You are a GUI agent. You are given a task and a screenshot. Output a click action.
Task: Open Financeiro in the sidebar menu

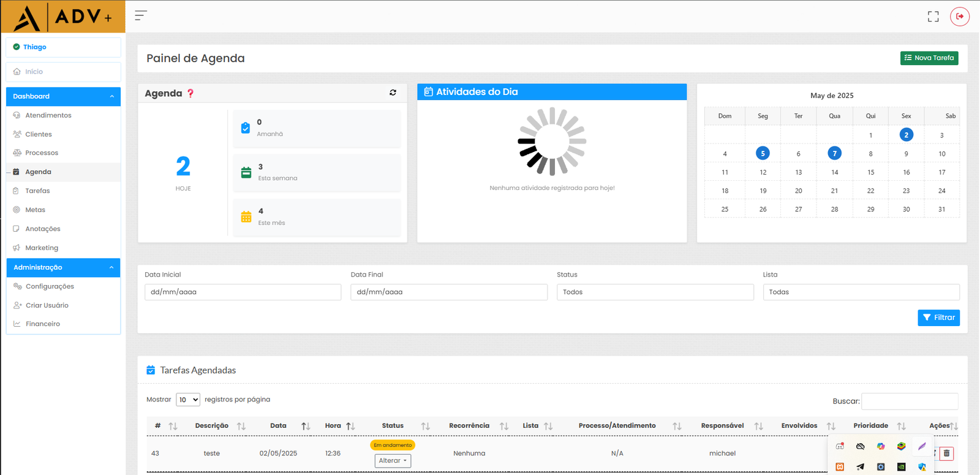pos(43,324)
